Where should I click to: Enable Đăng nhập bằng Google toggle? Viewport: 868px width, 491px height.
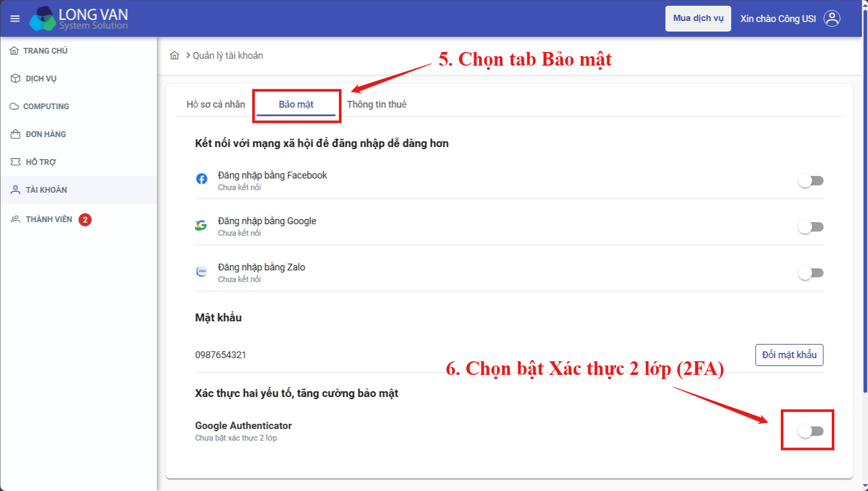pyautogui.click(x=811, y=227)
